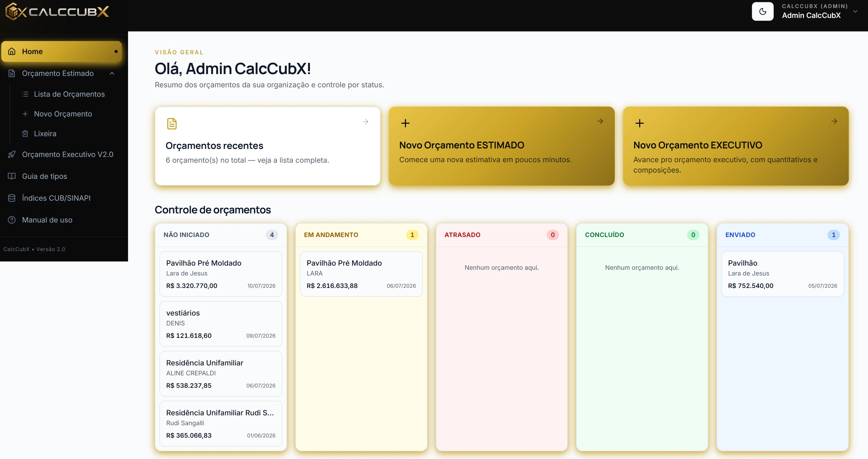Select Novo Orçamento in the sidebar
Viewport: 868px width, 459px height.
pos(63,114)
